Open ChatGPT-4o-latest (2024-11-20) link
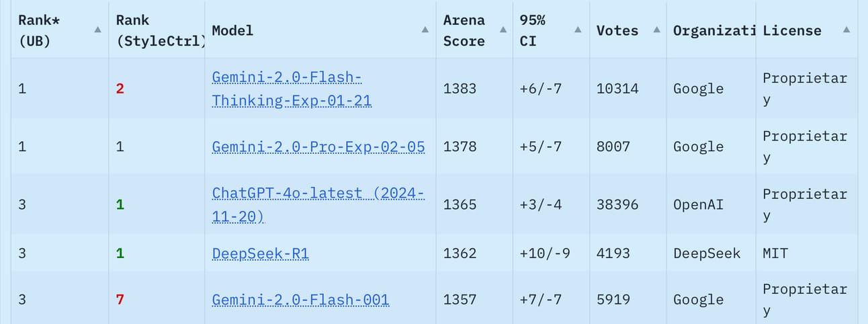 click(x=318, y=204)
